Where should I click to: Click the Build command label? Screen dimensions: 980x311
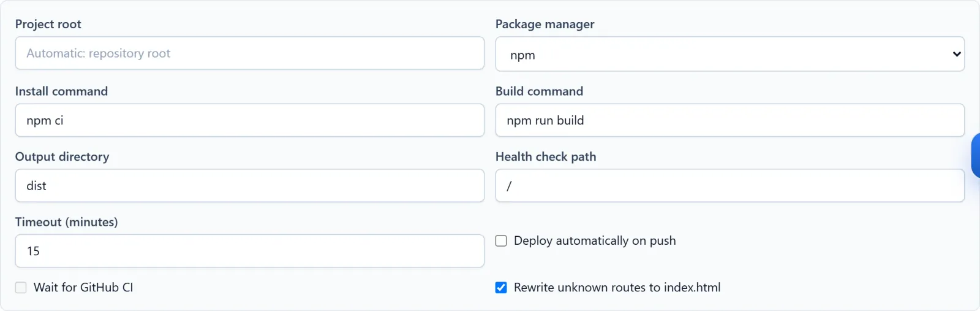(x=539, y=91)
